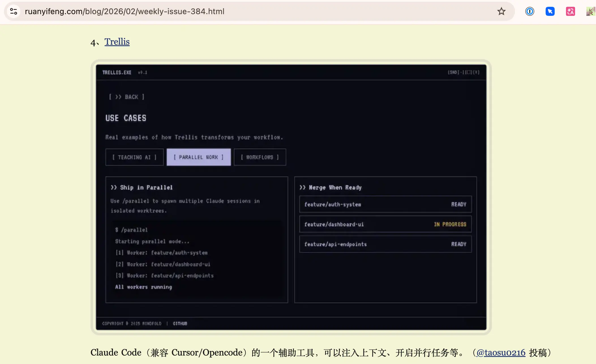This screenshot has width=596, height=364.
Task: Bookmark this page with the star icon
Action: pyautogui.click(x=501, y=11)
